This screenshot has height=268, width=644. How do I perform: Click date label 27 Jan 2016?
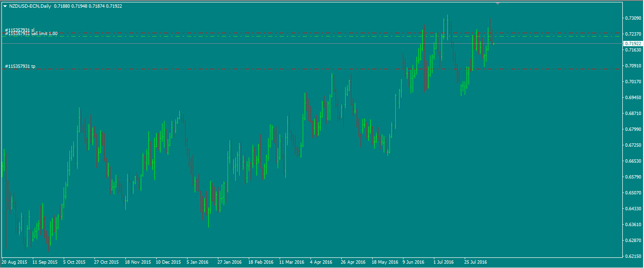pos(229,262)
